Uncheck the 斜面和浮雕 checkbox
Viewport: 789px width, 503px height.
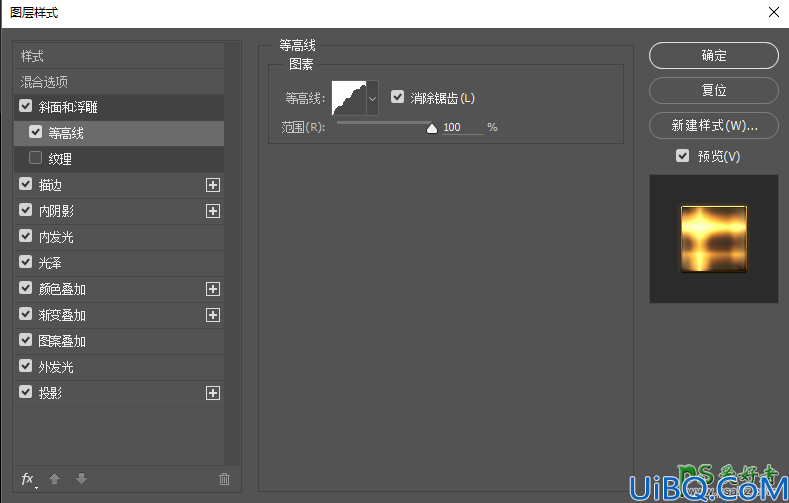point(25,106)
